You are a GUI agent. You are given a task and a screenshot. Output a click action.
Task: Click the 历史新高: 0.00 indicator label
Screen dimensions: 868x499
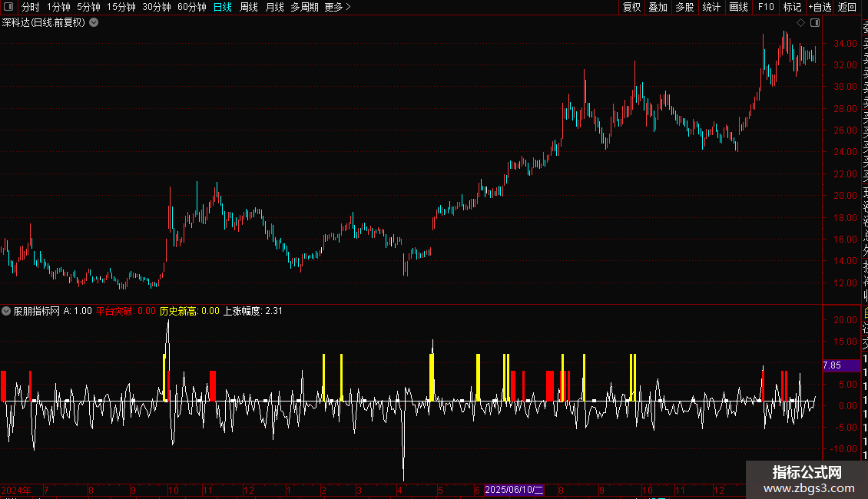[189, 311]
